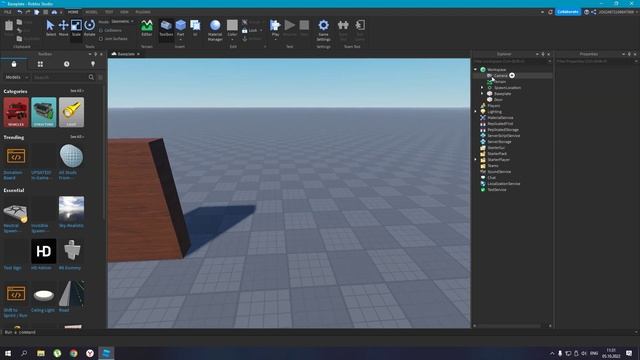Screen dimensions: 640x360
Task: Click the Toolbox search magnifier icon
Action: click(91, 77)
